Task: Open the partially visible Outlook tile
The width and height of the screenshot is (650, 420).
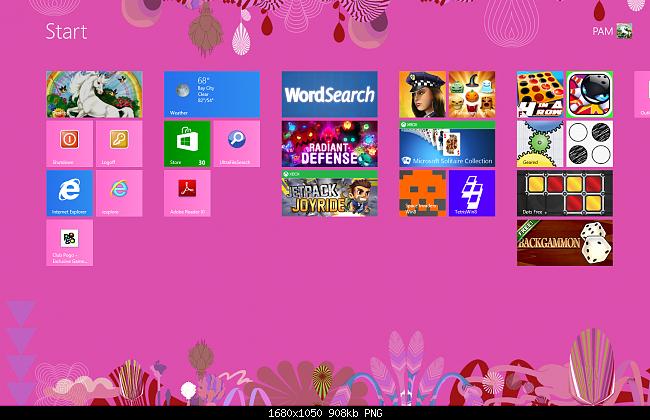Action: pyautogui.click(x=642, y=95)
